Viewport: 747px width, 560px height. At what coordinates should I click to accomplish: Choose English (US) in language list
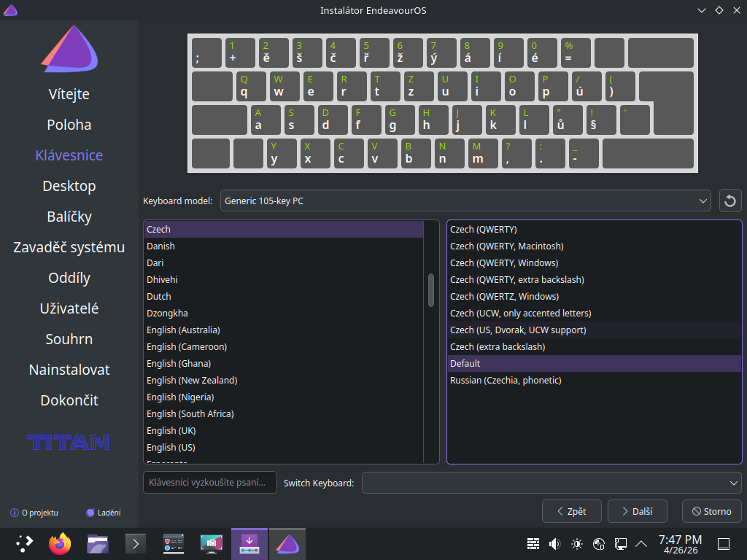(171, 448)
